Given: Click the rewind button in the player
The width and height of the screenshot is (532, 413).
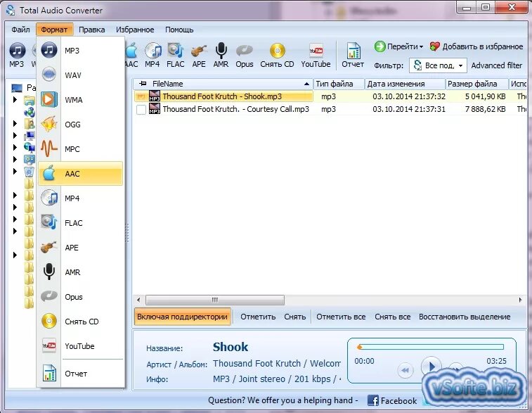Looking at the screenshot, I should point(405,370).
